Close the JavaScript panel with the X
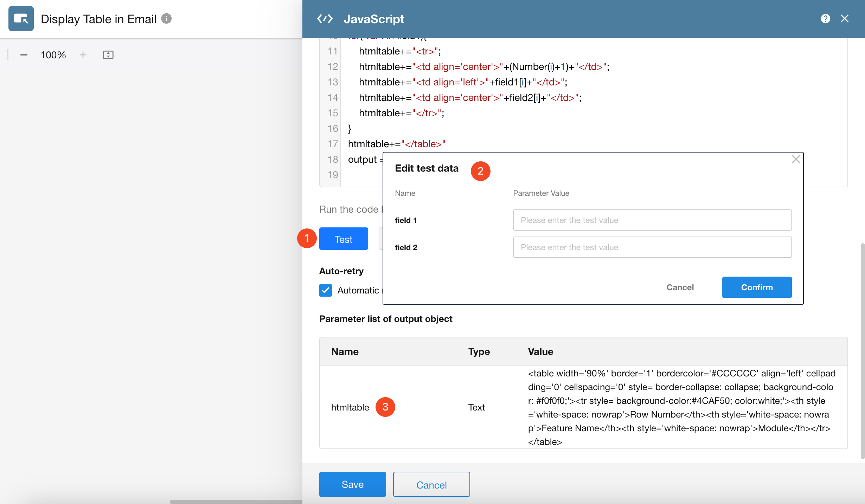Image resolution: width=865 pixels, height=504 pixels. [x=845, y=19]
